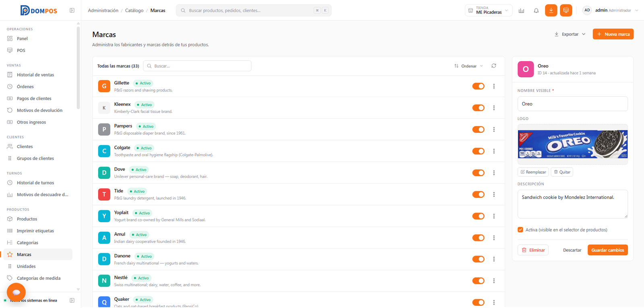Viewport: 644px width, 308px height.
Task: Open the three-dot menu for Kleenex
Action: coord(494,108)
